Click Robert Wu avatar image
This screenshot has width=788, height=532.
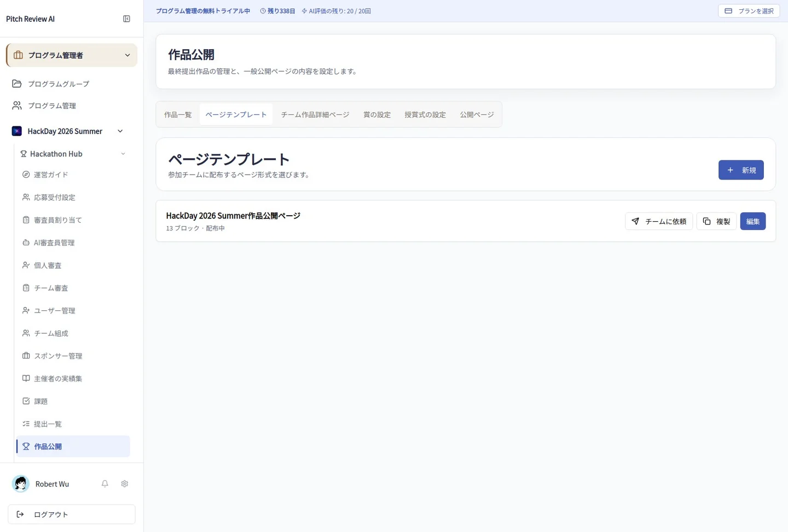pos(21,484)
